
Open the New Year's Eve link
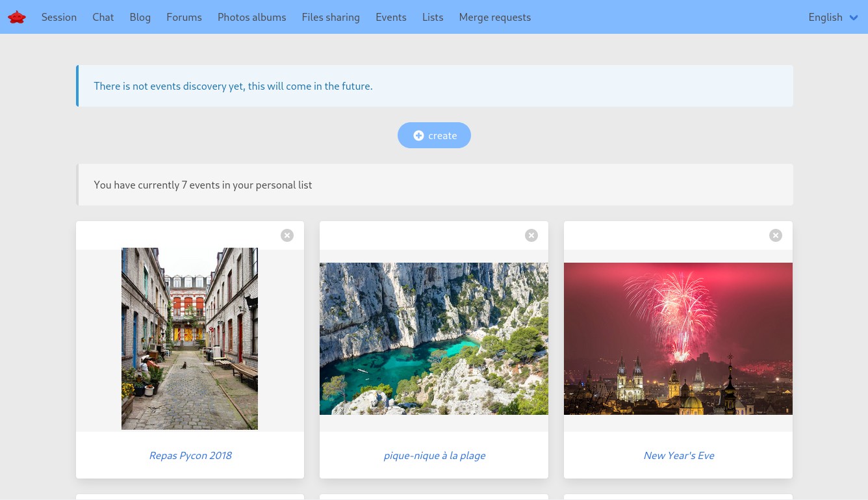(679, 455)
